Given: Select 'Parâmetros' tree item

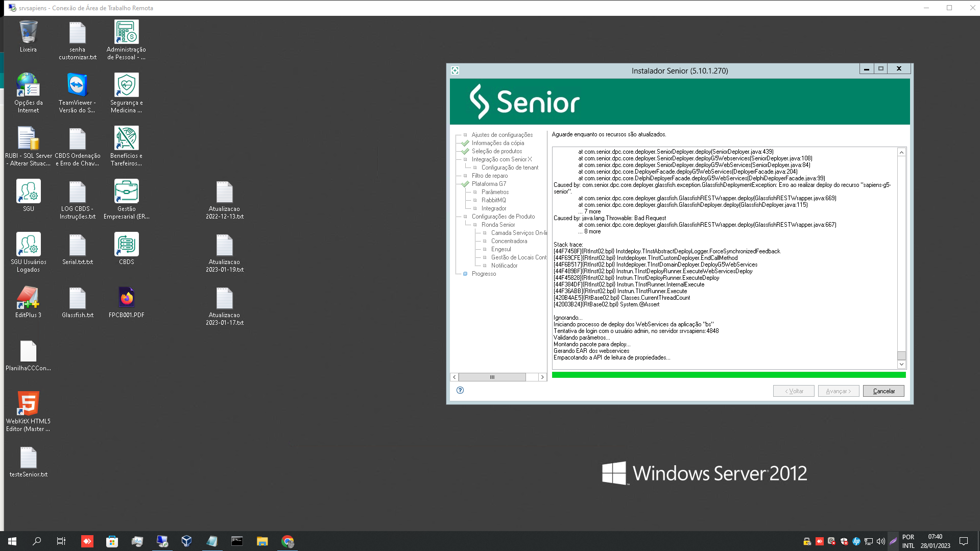Looking at the screenshot, I should pos(495,192).
